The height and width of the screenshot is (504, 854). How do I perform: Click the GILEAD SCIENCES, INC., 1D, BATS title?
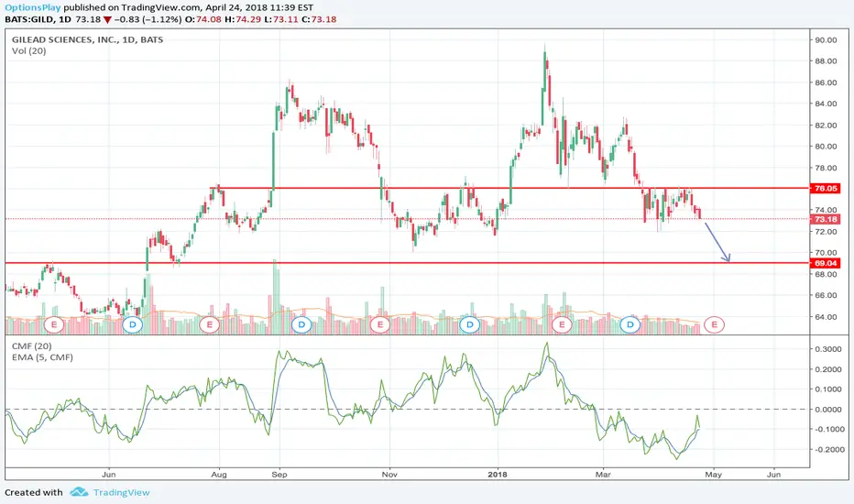pos(87,39)
